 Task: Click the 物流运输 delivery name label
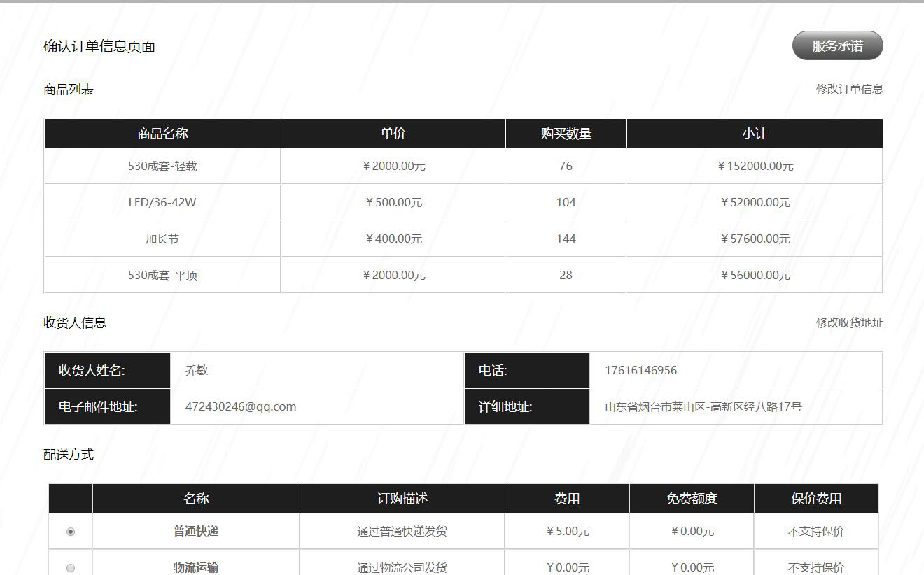pos(196,567)
